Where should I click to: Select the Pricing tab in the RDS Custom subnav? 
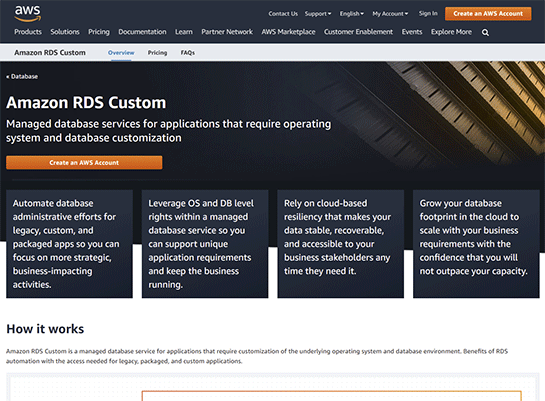tap(157, 53)
